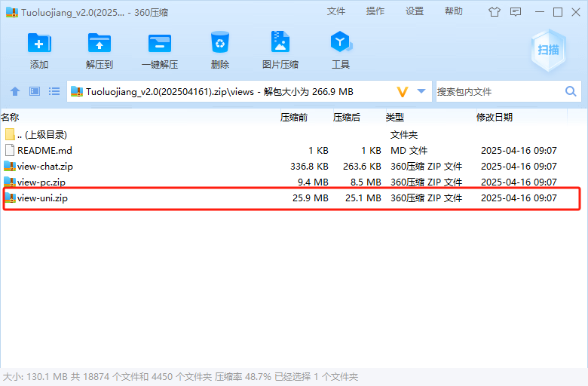
Task: Click the 336.8 KB size cell
Action: [x=309, y=166]
